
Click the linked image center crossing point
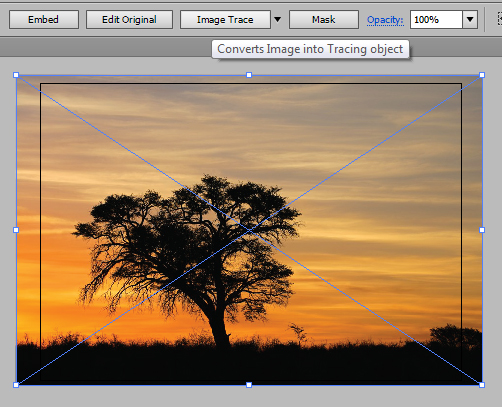tap(249, 230)
